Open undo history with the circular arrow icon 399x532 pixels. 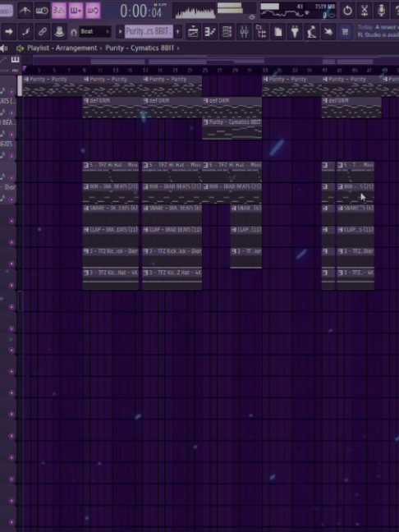[347, 11]
